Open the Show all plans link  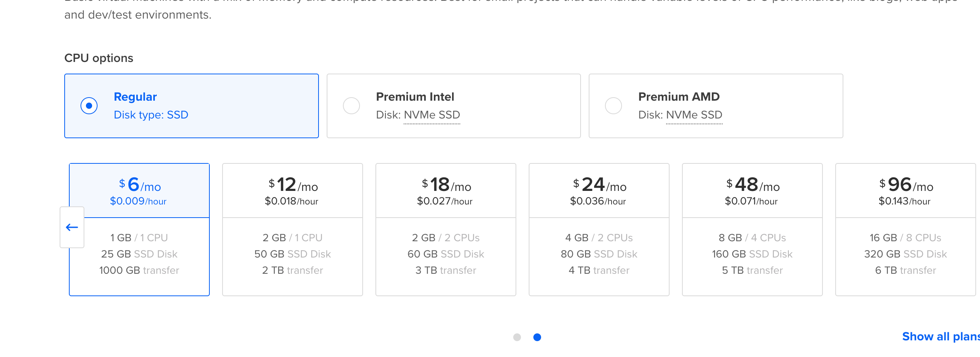941,336
